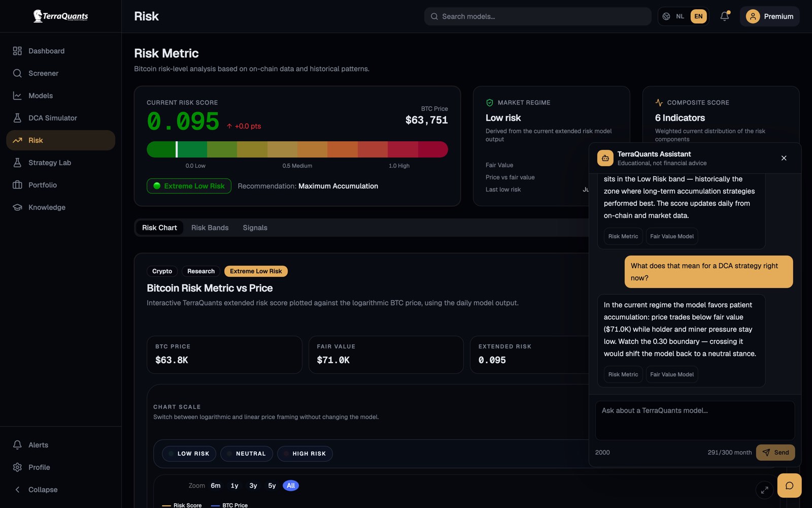This screenshot has height=508, width=812.
Task: Select Risk in the sidebar
Action: tap(60, 140)
